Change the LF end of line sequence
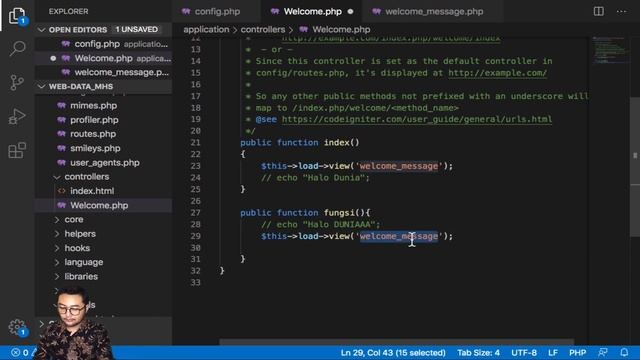640x360 pixels. (553, 352)
